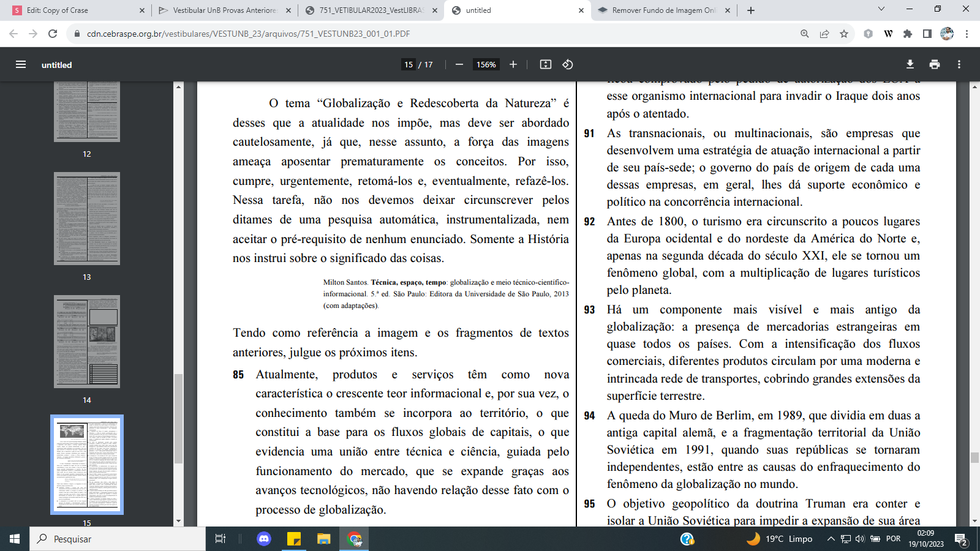This screenshot has width=980, height=551.
Task: Close the untitled PDF tab
Action: coord(581,10)
